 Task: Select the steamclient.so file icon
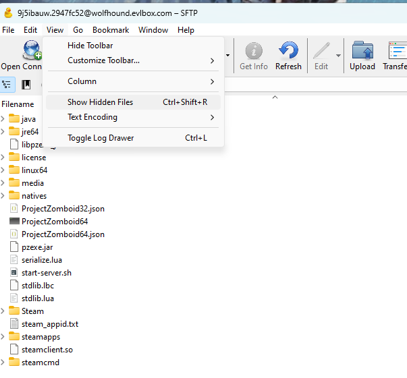tap(14, 349)
